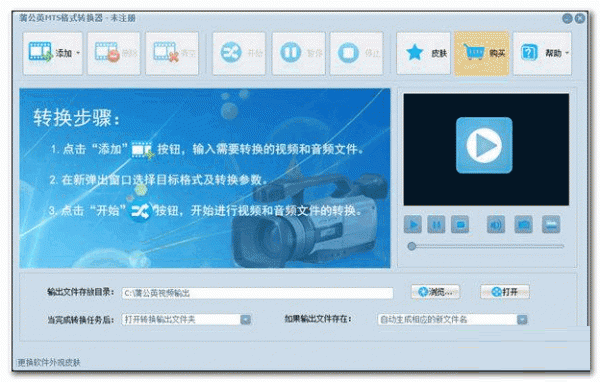Expand the 帮助 dropdown arrow

[567, 53]
